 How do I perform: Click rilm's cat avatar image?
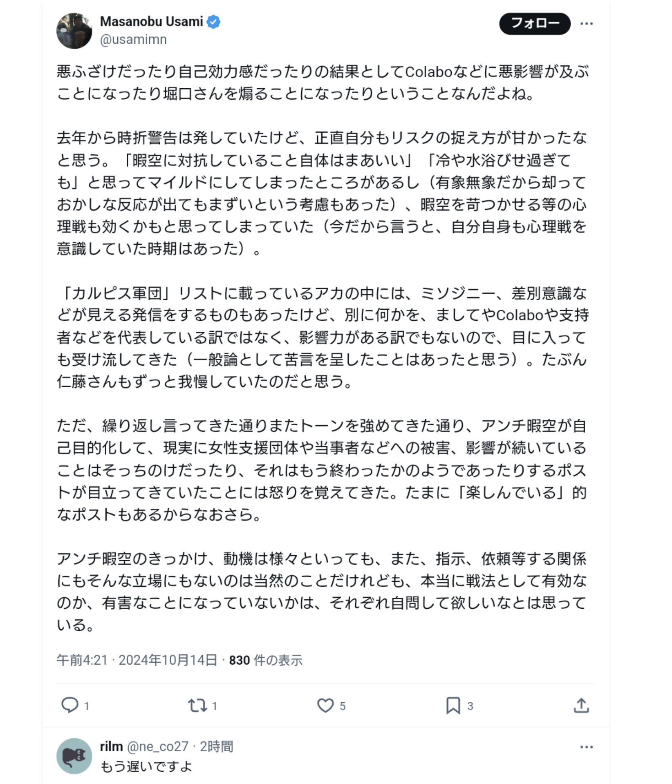tap(74, 756)
